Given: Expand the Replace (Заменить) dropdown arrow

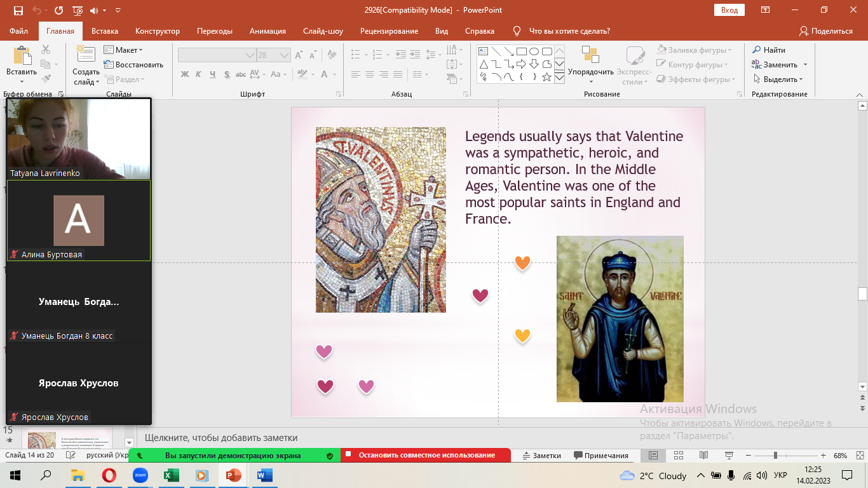Looking at the screenshot, I should click(x=805, y=65).
